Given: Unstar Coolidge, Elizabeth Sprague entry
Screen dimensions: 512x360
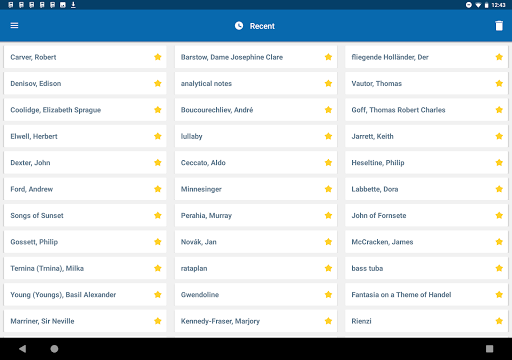Looking at the screenshot, I should click(x=158, y=110).
